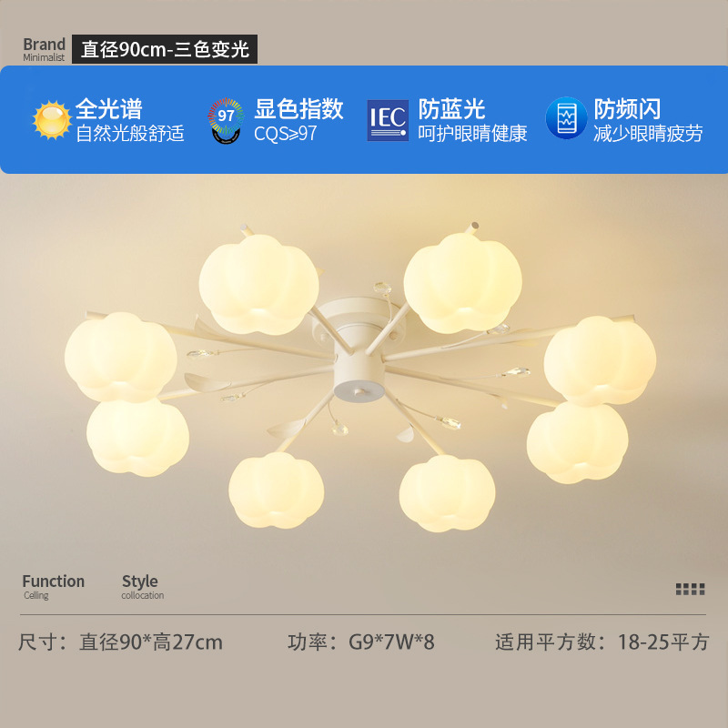Screen dimensions: 728x728
Task: Select the 直径90cm-三色变光 label
Action: click(x=165, y=49)
